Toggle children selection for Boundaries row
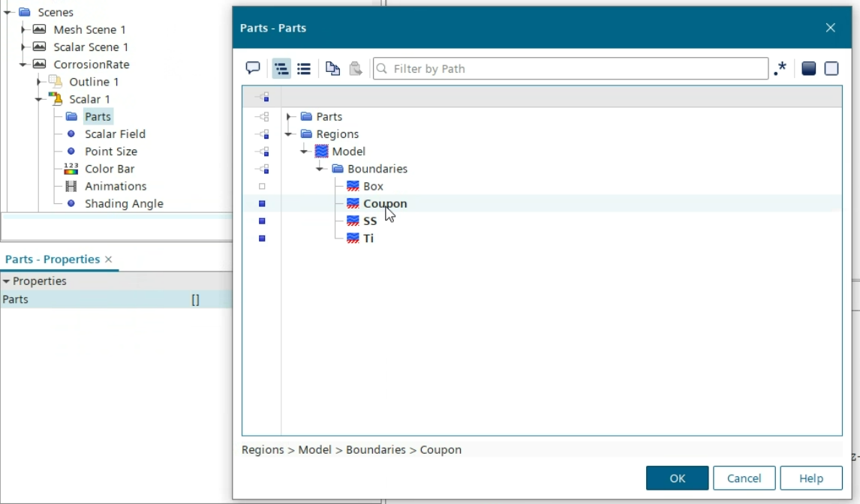This screenshot has width=860, height=504. pyautogui.click(x=263, y=169)
